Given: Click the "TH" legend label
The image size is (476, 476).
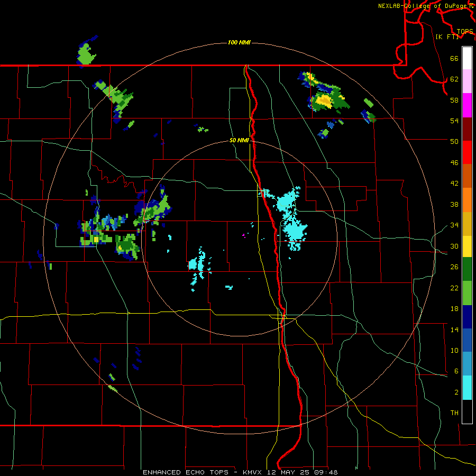Looking at the screenshot, I should pyautogui.click(x=454, y=413).
